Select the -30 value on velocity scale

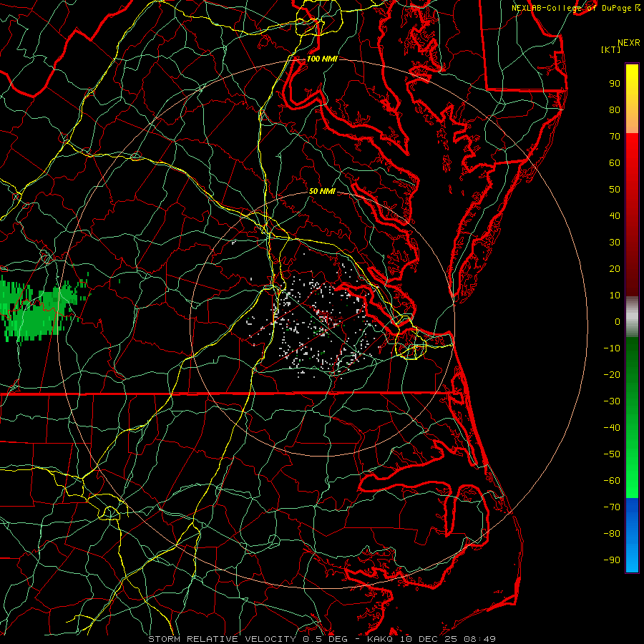point(612,401)
